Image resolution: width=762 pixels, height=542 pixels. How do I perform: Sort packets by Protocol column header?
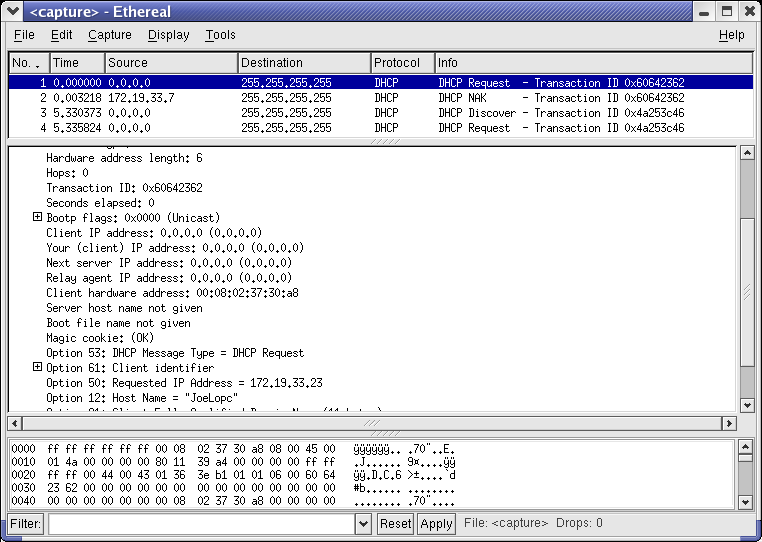click(402, 63)
